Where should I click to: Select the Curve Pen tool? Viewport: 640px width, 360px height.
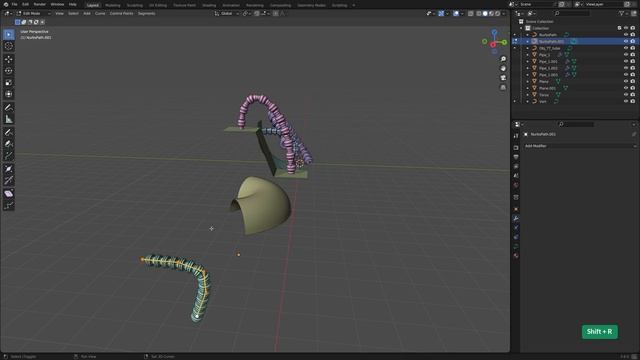[x=9, y=144]
